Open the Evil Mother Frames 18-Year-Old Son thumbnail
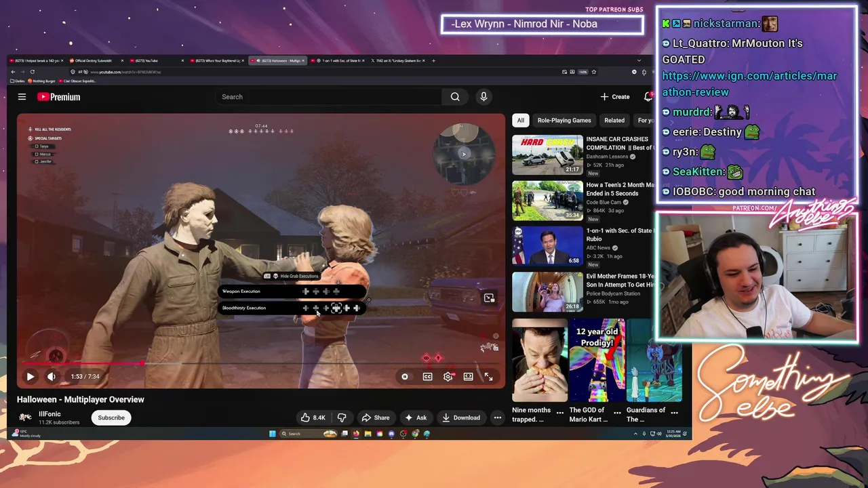This screenshot has width=868, height=488. [x=547, y=291]
